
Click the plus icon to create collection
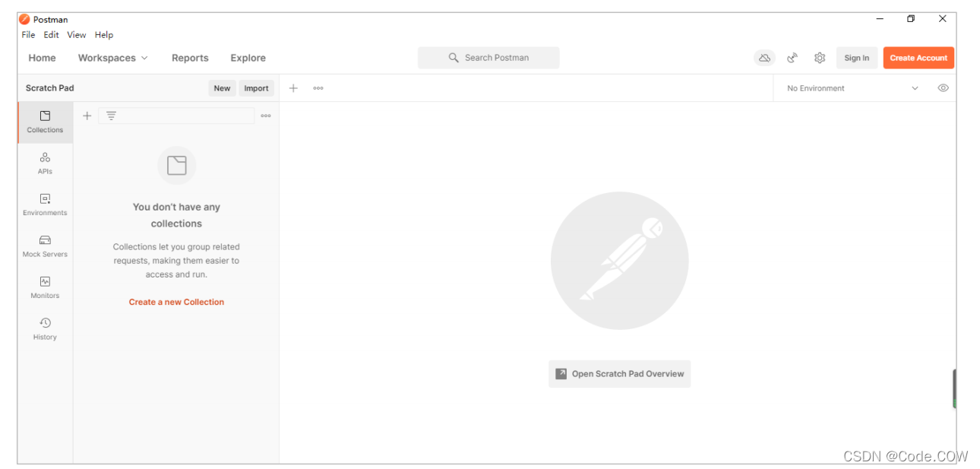[87, 116]
